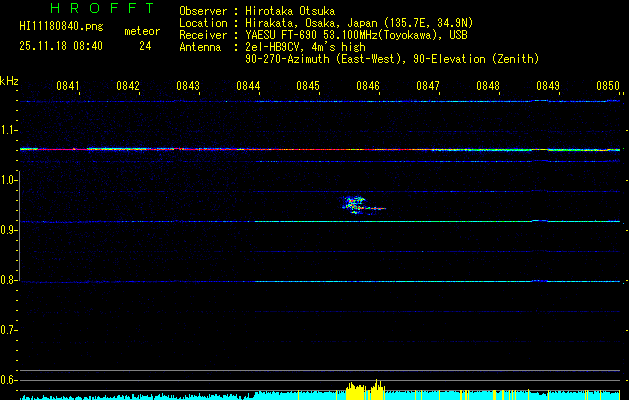
Task: Click the date stamp 25.11.18 08:40
Action: [x=60, y=46]
